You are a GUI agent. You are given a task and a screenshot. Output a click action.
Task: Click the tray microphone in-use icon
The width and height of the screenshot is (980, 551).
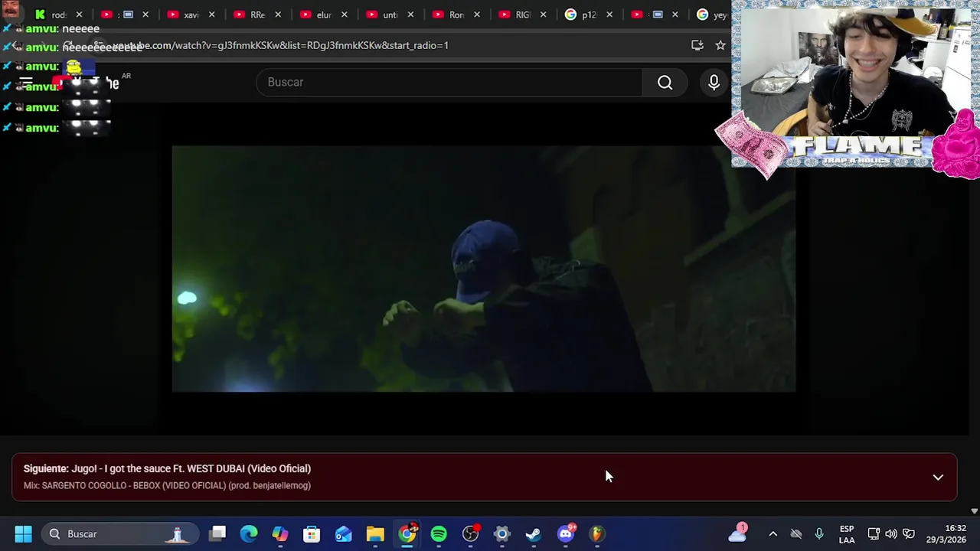818,533
